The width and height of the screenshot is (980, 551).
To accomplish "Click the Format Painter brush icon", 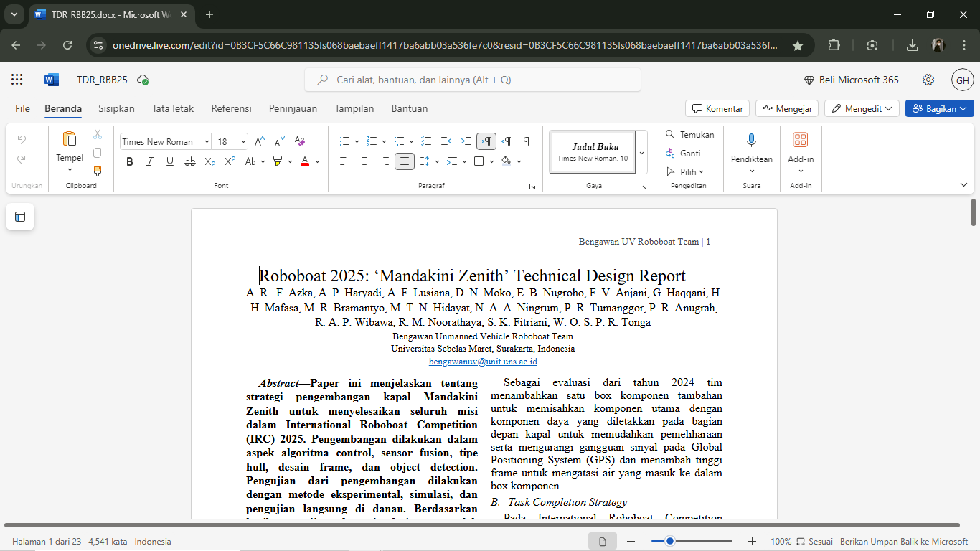I will point(98,171).
